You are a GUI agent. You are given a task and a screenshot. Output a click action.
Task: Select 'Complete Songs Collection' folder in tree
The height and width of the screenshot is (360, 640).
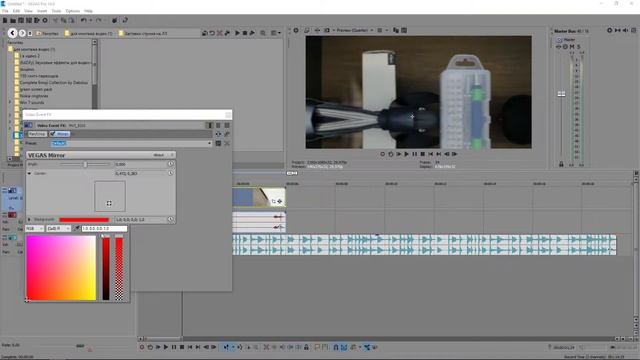(x=54, y=82)
